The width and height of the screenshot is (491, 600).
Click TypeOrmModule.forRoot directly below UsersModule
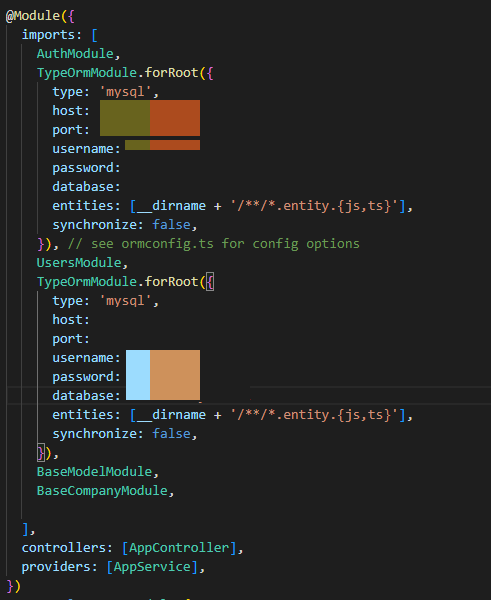tap(117, 282)
